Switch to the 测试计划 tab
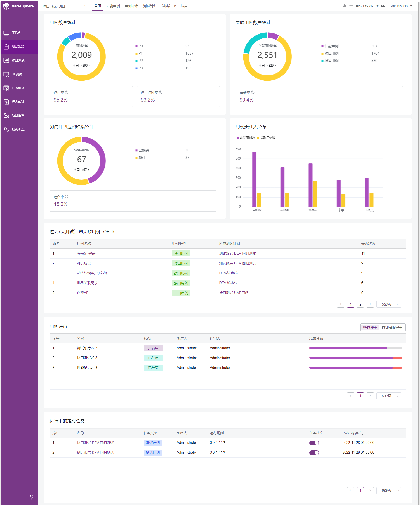Image resolution: width=420 pixels, height=507 pixels. click(x=150, y=6)
